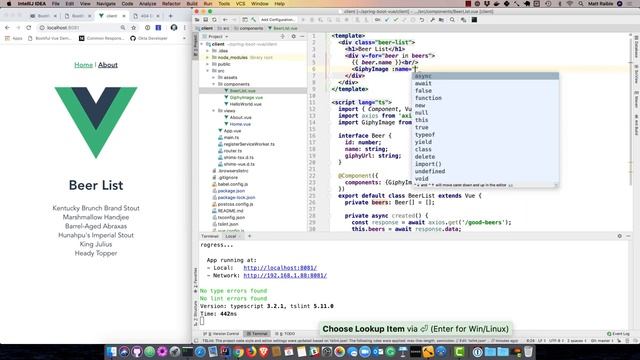Select router.ts in the project tree
The width and height of the screenshot is (640, 360).
coord(233,151)
